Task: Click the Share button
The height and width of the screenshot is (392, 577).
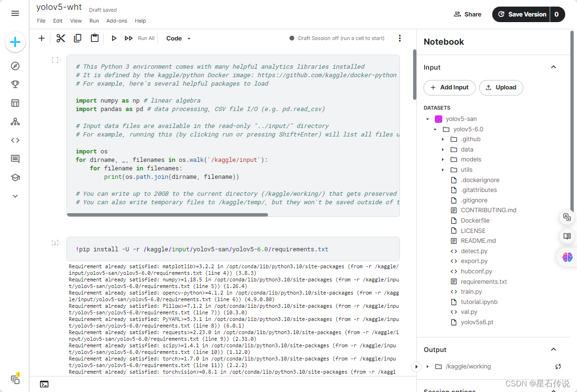Action: click(x=467, y=14)
